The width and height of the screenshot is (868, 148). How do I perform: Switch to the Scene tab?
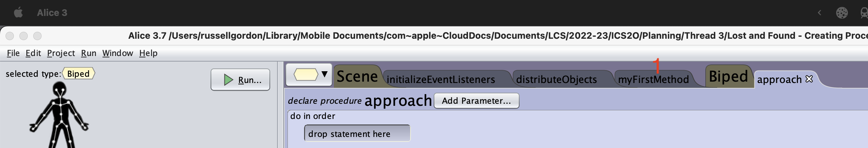[x=357, y=76]
